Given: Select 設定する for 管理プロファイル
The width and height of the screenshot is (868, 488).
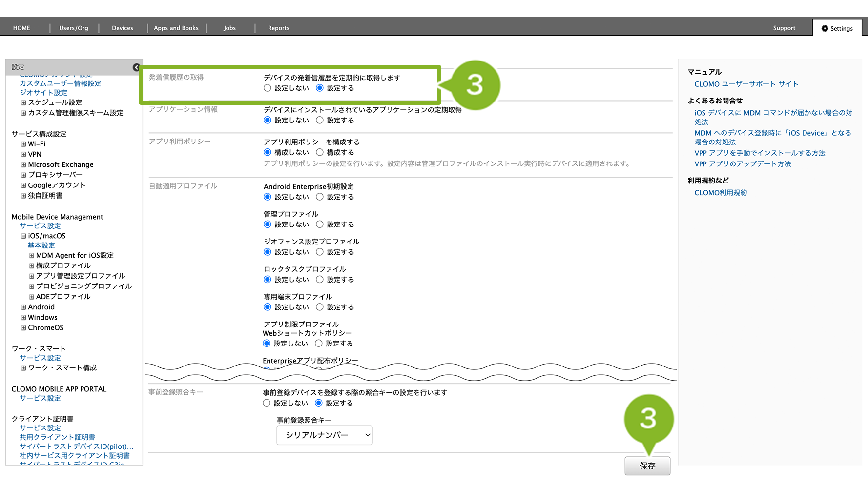Looking at the screenshot, I should 320,224.
